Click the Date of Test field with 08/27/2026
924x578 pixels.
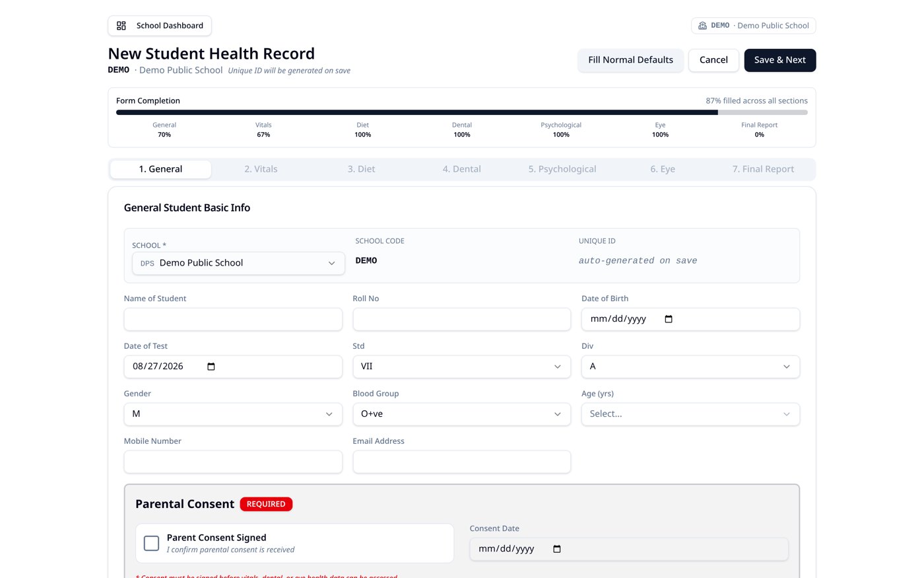[x=233, y=367]
